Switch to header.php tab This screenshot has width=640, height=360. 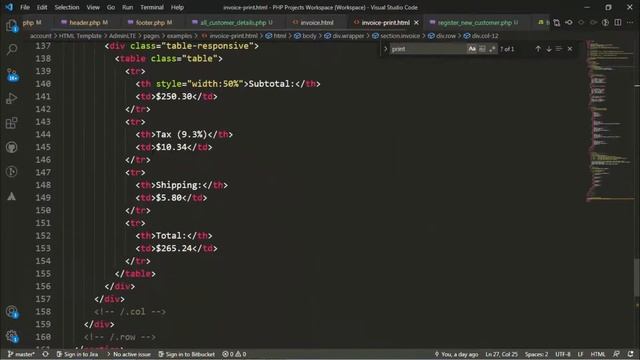84,23
